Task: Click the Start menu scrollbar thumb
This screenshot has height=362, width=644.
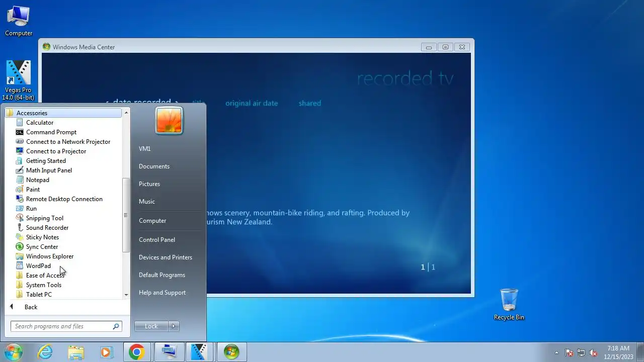Action: (x=126, y=215)
